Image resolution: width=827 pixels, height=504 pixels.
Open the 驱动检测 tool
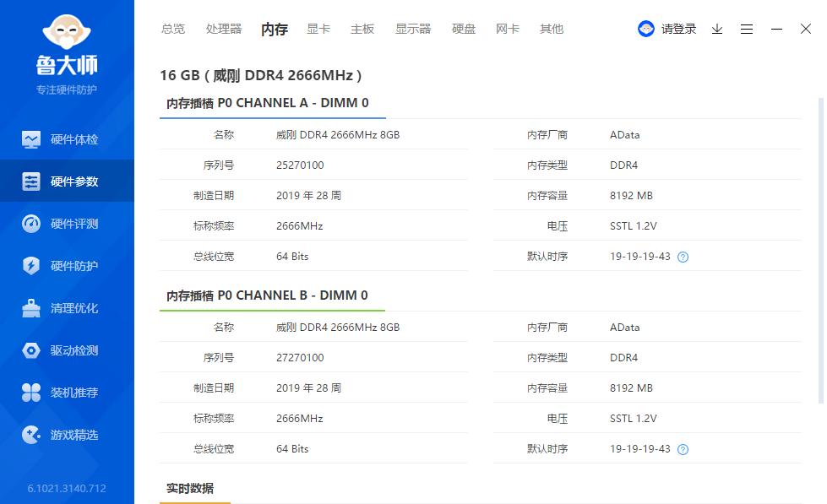(x=68, y=350)
